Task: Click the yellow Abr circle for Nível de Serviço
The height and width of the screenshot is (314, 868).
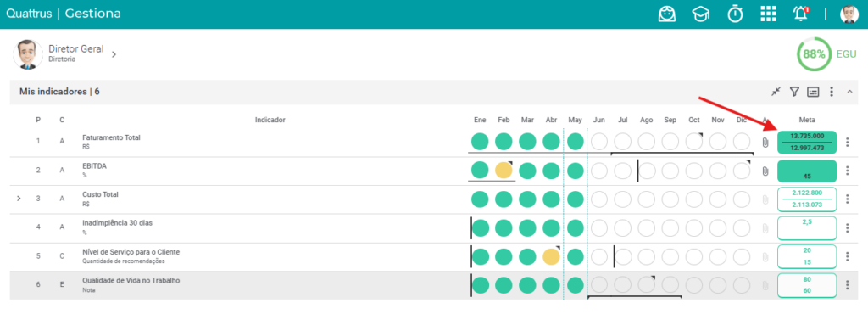Action: click(551, 256)
